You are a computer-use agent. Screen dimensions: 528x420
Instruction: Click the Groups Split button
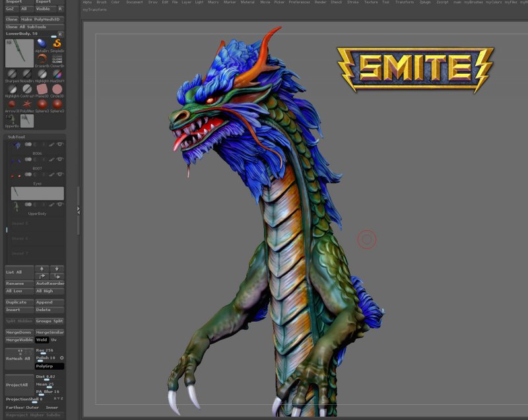pos(49,321)
